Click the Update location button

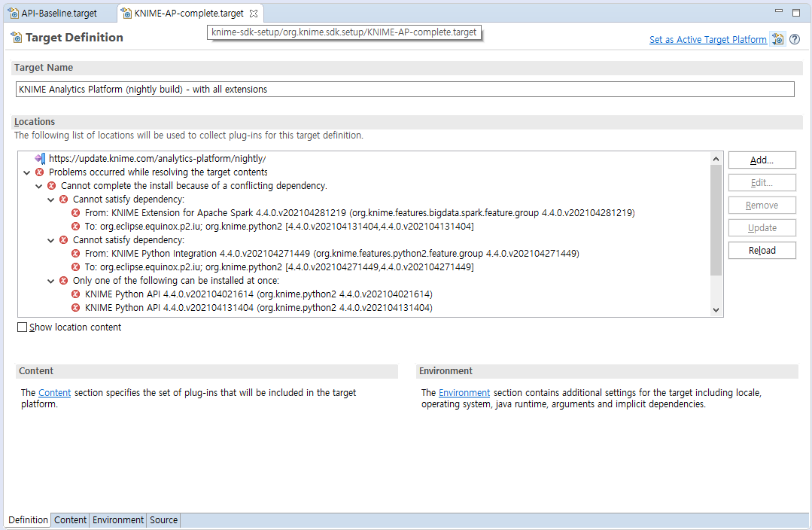(x=762, y=227)
